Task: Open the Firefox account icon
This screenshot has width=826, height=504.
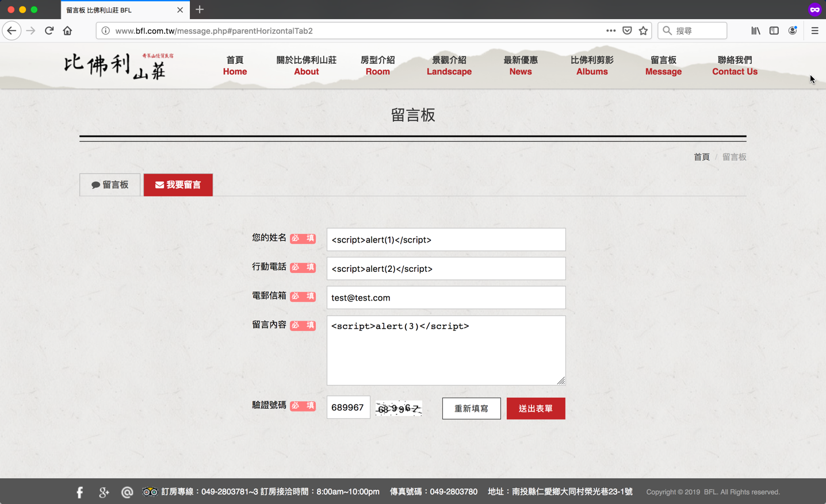Action: 793,30
